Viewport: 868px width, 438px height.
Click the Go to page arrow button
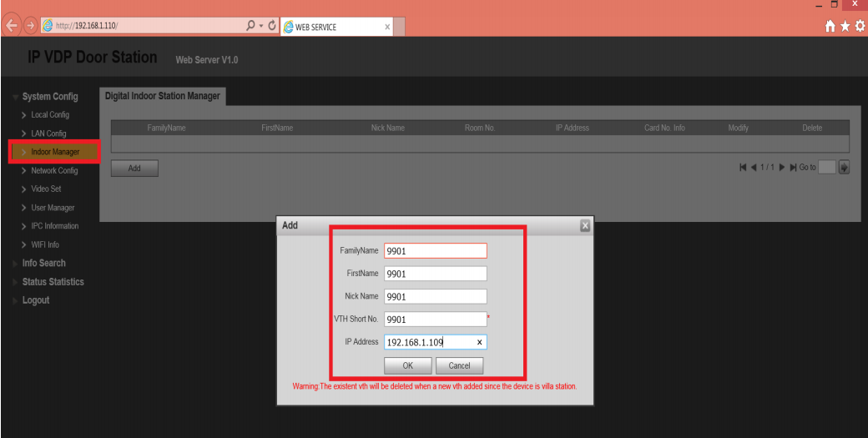tap(844, 168)
